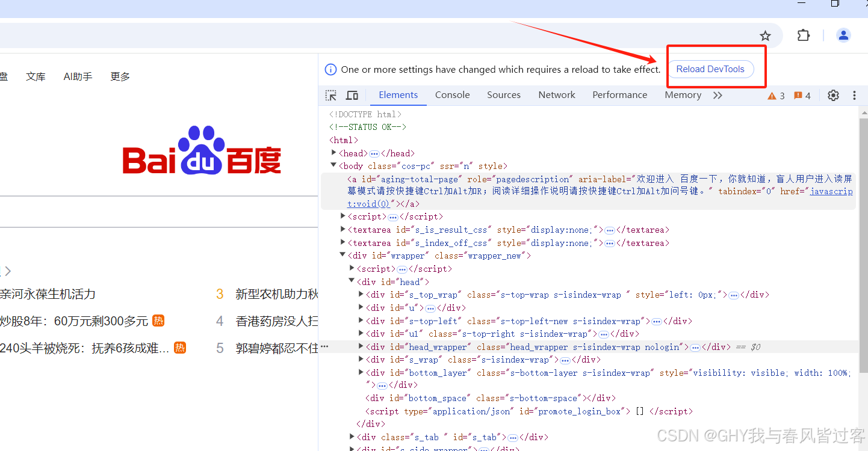868x451 pixels.
Task: Switch to the Memory tab
Action: pos(683,95)
